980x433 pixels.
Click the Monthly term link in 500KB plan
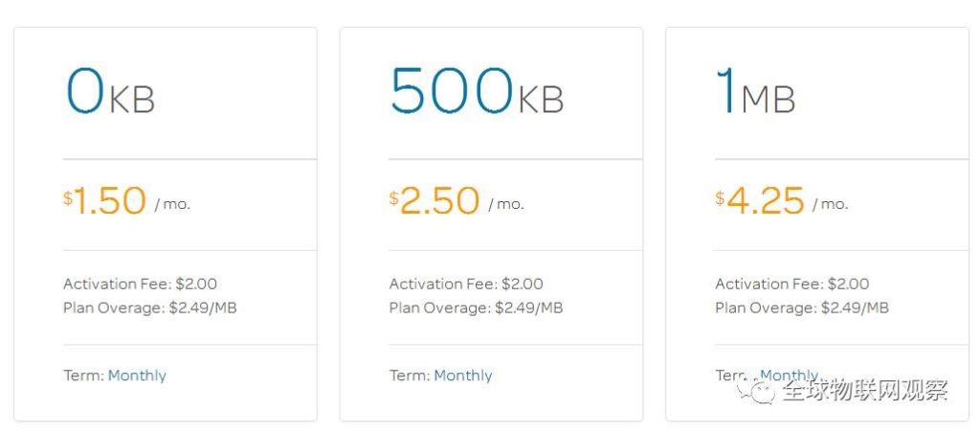tap(463, 376)
